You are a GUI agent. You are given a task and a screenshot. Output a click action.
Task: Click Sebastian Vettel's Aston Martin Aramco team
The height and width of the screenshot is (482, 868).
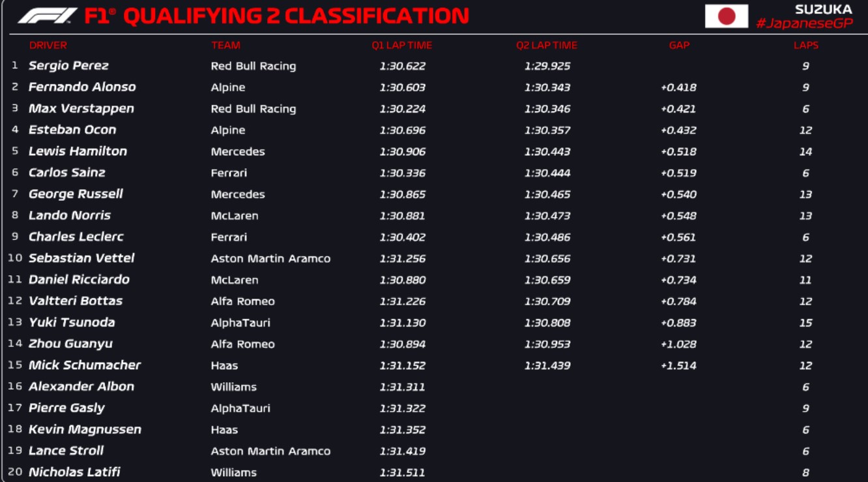coord(270,259)
